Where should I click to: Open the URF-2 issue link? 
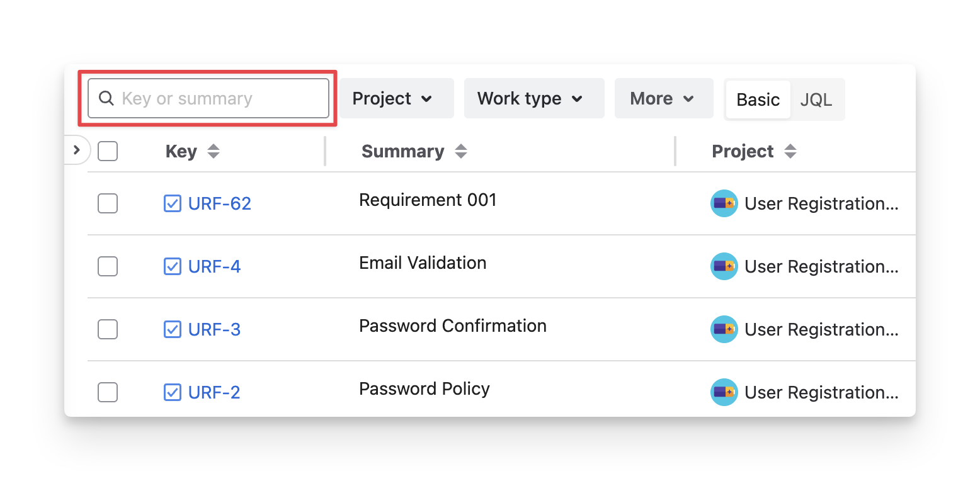point(214,392)
